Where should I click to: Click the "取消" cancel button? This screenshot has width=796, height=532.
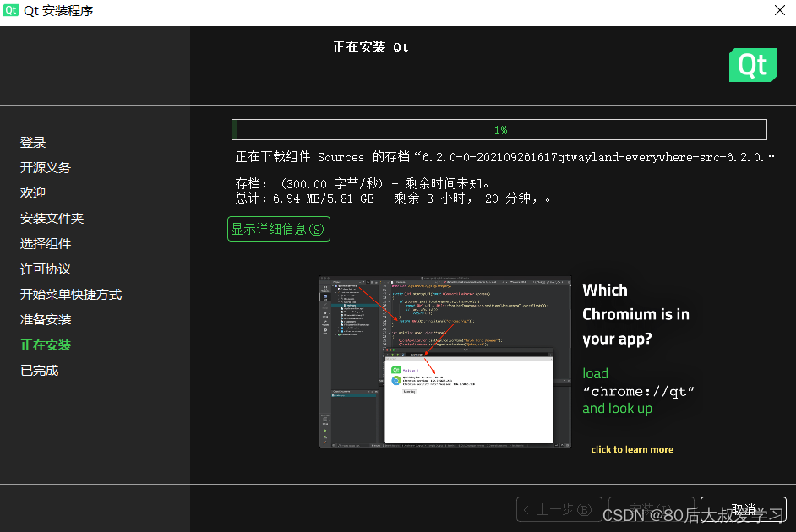point(743,508)
